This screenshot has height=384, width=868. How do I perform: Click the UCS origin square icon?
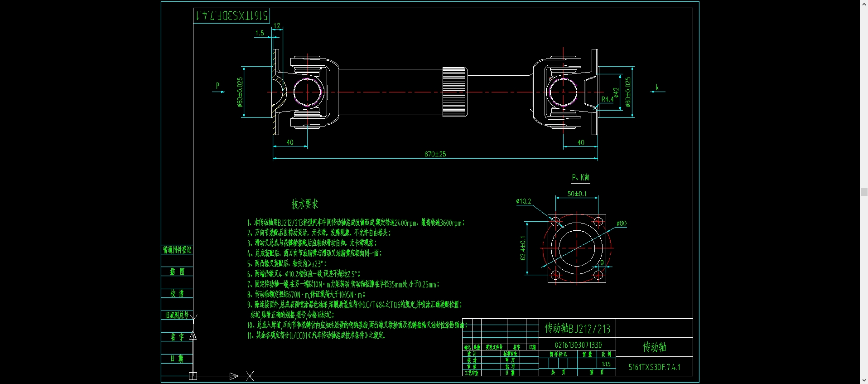(x=193, y=376)
